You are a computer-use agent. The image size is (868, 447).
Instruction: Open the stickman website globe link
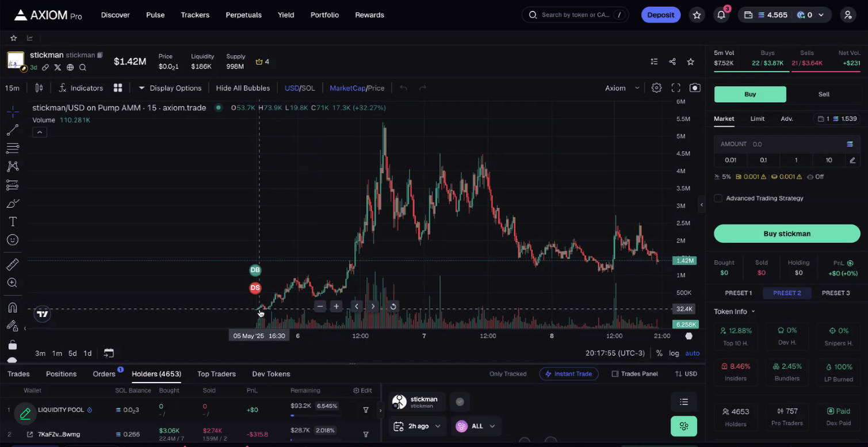point(70,67)
